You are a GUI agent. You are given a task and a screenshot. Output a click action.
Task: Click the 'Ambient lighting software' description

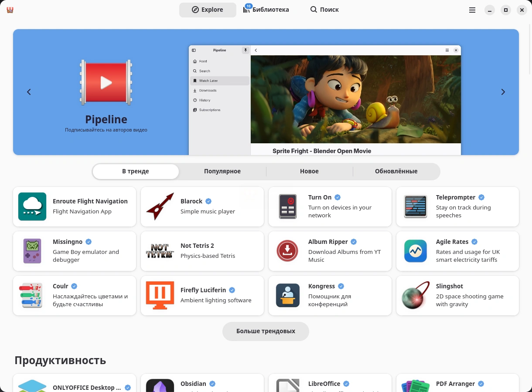tap(216, 300)
